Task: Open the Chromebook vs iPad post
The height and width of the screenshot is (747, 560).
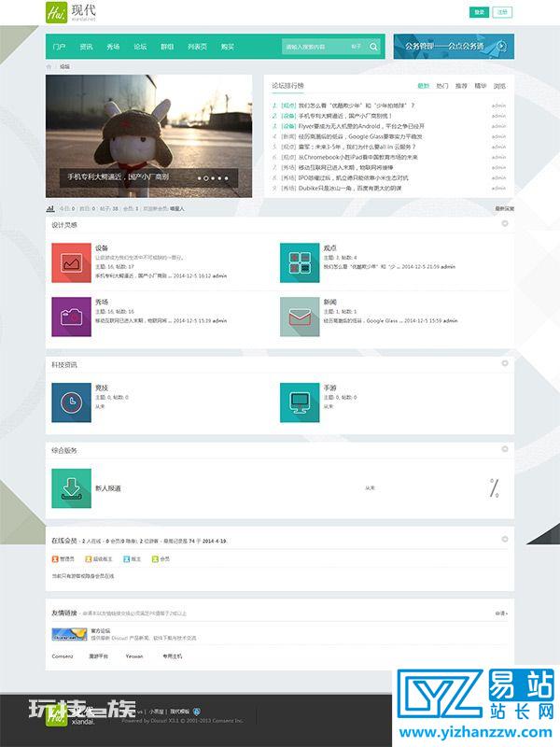Action: tap(357, 157)
